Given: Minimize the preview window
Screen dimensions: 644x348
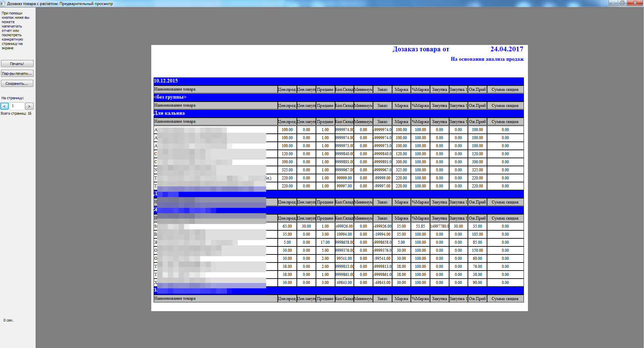Looking at the screenshot, I should coord(613,3).
